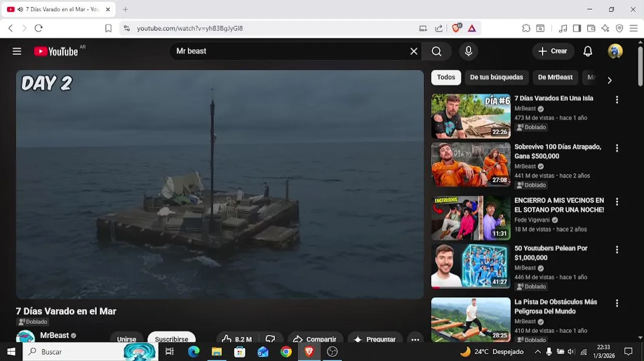Click install/cast screen icon in address bar
644x361 pixels.
423,29
